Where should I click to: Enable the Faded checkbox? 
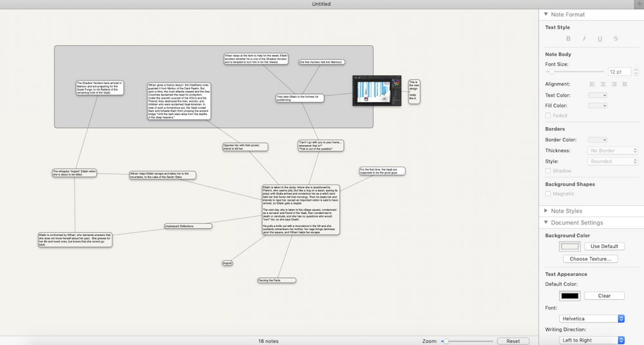548,115
